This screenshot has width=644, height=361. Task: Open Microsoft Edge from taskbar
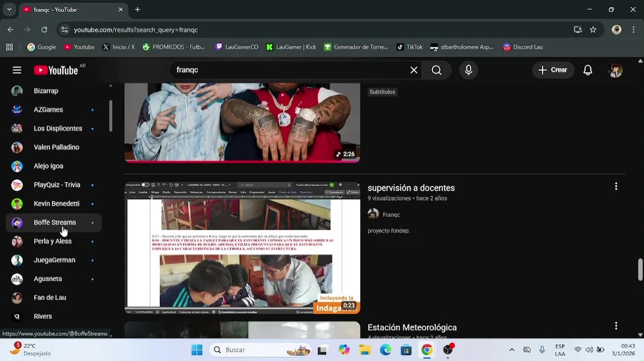(385, 350)
